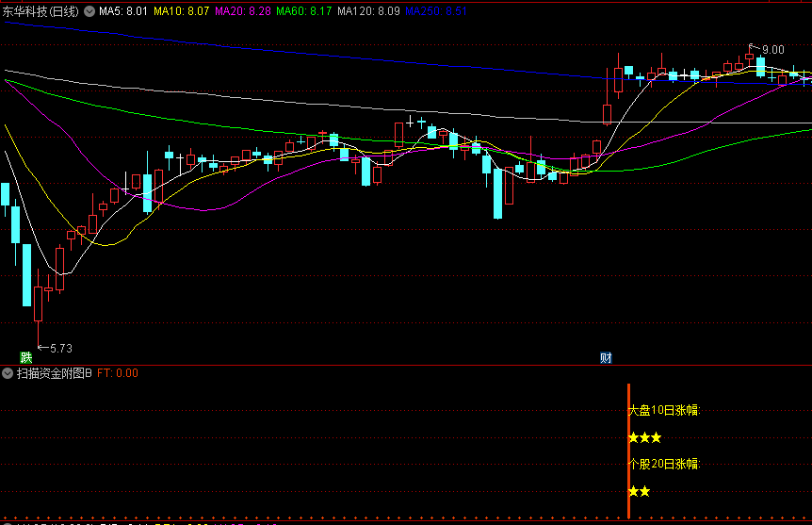Viewport: 812px width, 525px height.
Task: Click the blue 财 marker icon
Action: point(606,357)
